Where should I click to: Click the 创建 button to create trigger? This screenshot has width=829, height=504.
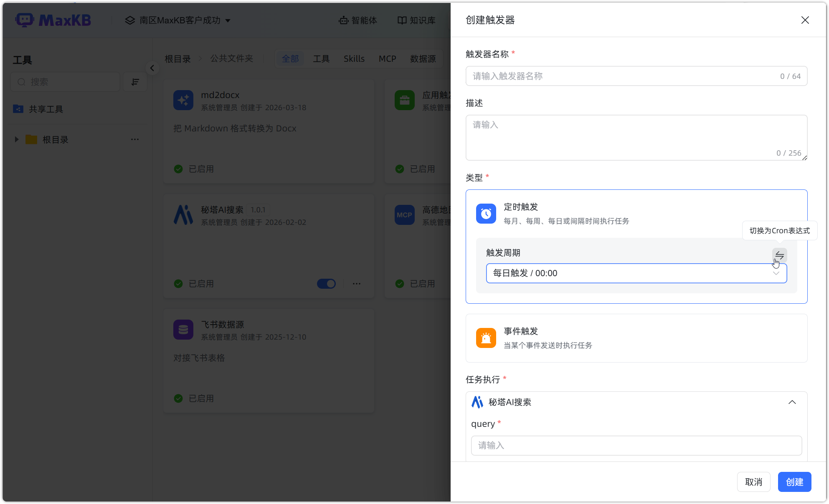pos(794,481)
